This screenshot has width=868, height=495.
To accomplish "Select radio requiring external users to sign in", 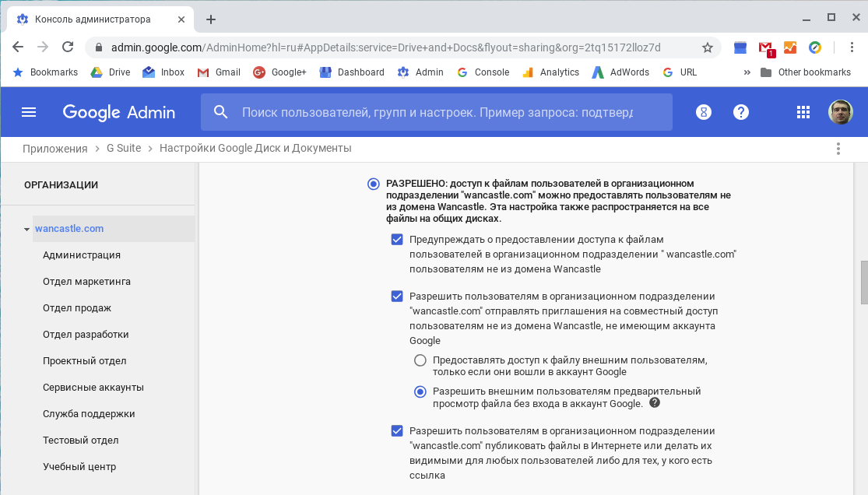I will 420,360.
